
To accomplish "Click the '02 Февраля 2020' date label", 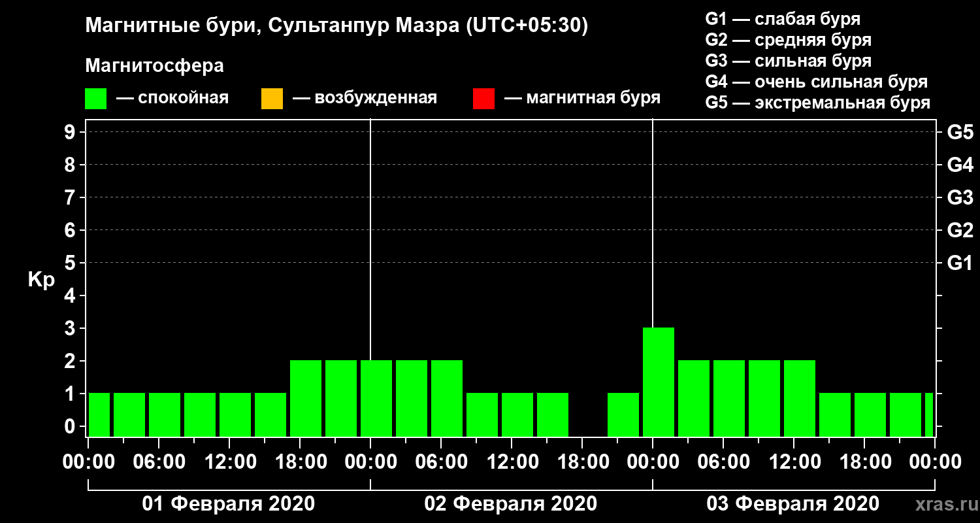I will (511, 504).
